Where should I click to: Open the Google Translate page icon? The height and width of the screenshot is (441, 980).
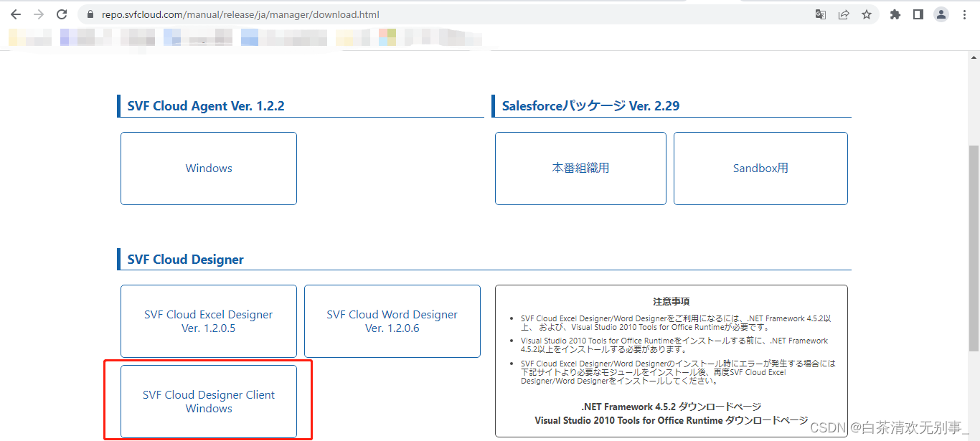820,14
